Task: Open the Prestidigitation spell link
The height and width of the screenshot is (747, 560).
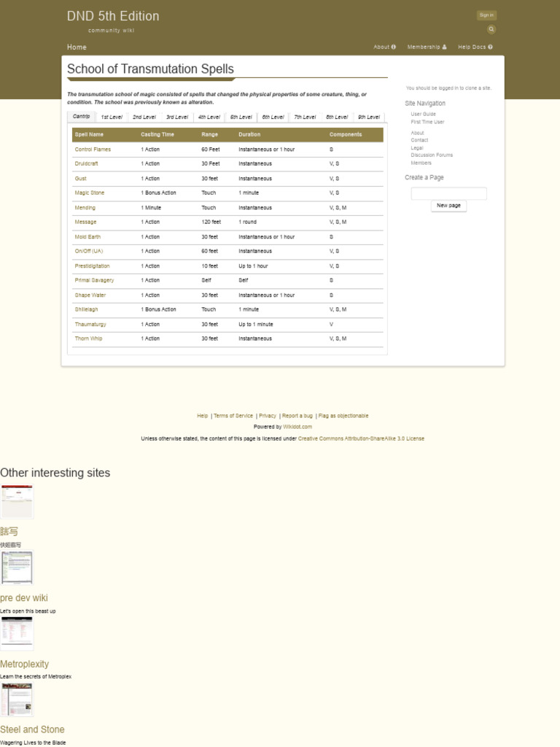Action: coord(92,266)
